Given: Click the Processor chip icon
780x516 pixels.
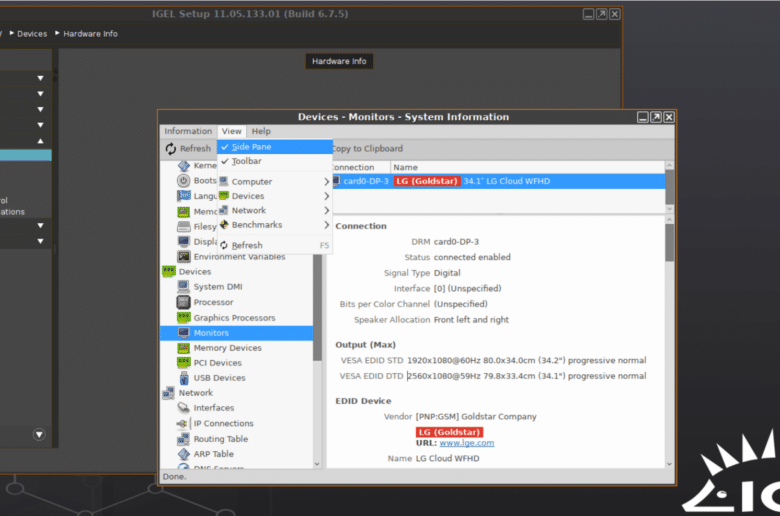Looking at the screenshot, I should (184, 302).
